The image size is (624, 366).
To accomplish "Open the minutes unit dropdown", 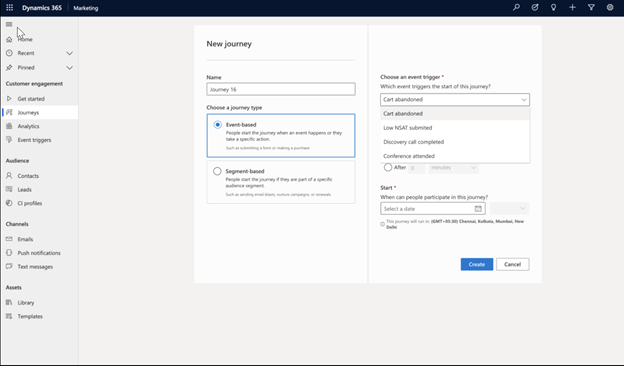I will [x=453, y=168].
